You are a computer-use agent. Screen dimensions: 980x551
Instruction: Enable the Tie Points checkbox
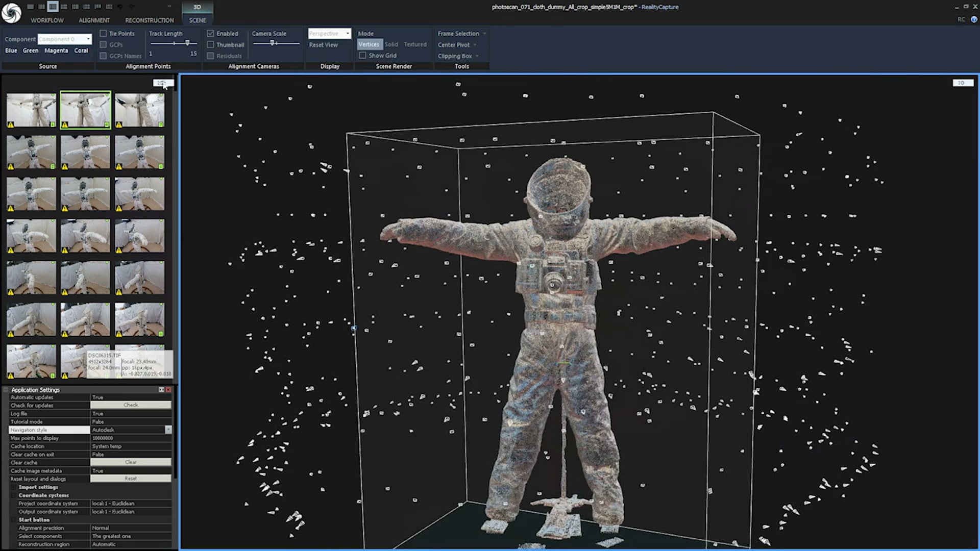click(x=104, y=34)
